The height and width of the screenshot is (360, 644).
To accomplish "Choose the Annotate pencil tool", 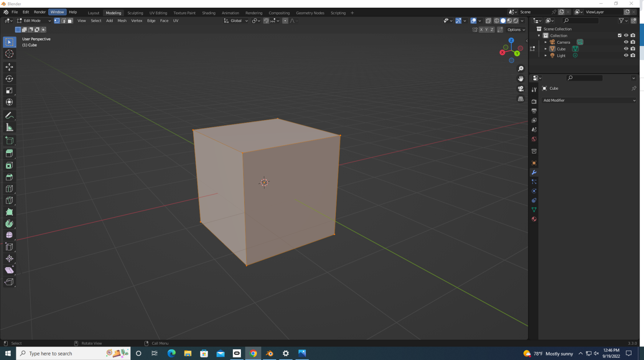I will click(x=9, y=116).
